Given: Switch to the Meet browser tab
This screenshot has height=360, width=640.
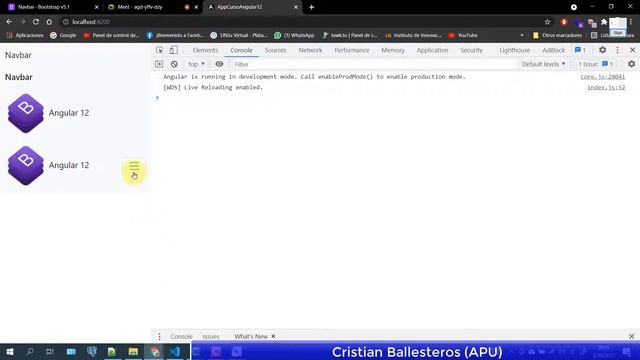Looking at the screenshot, I should coord(153,7).
